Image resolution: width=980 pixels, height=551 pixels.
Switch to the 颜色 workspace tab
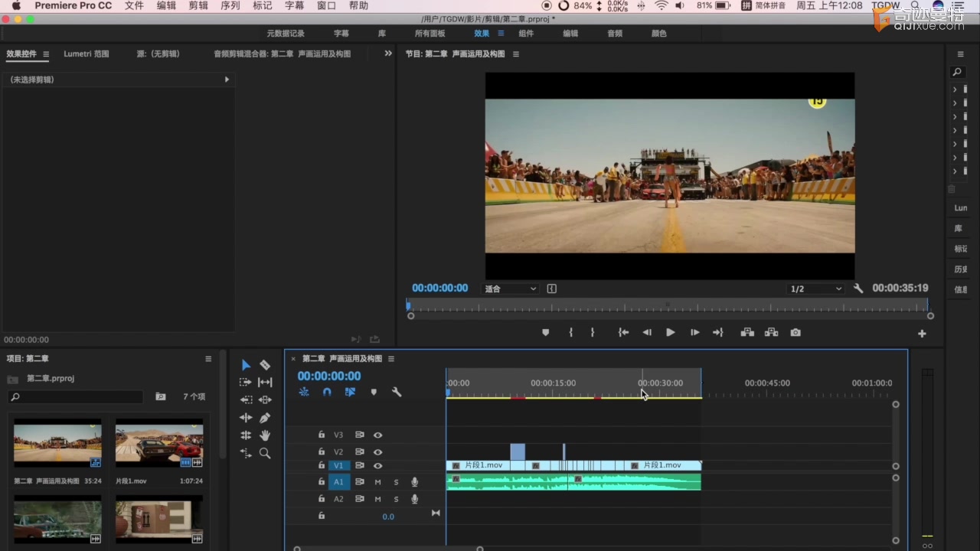658,34
